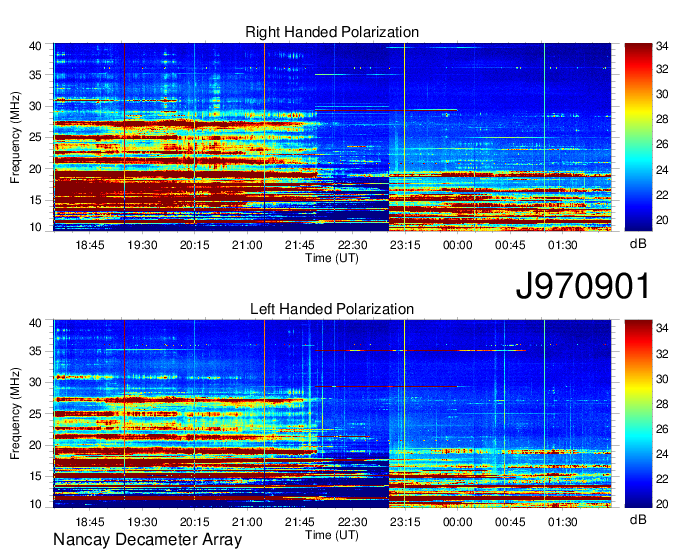Screen dimensions: 680x552
Task: Click the 'Right Handed Polarization' title
Action: [332, 32]
